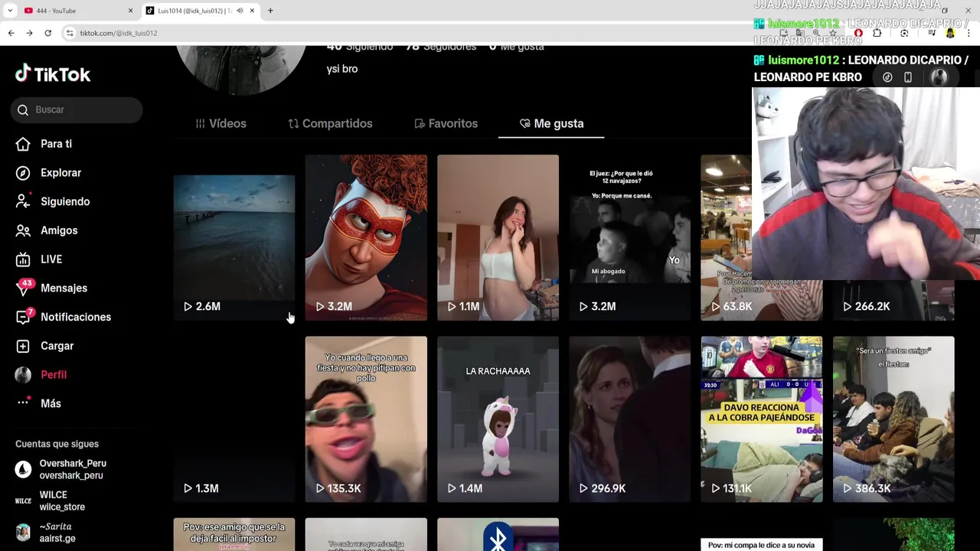The image size is (980, 551).
Task: Open a new browser tab
Action: point(270,11)
